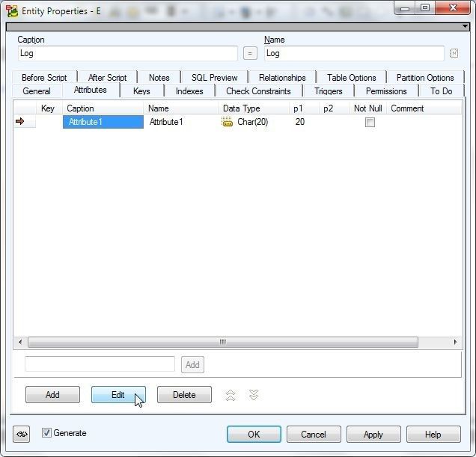Click the equals sync button between Caption and Name
The height and width of the screenshot is (457, 476).
tap(250, 53)
